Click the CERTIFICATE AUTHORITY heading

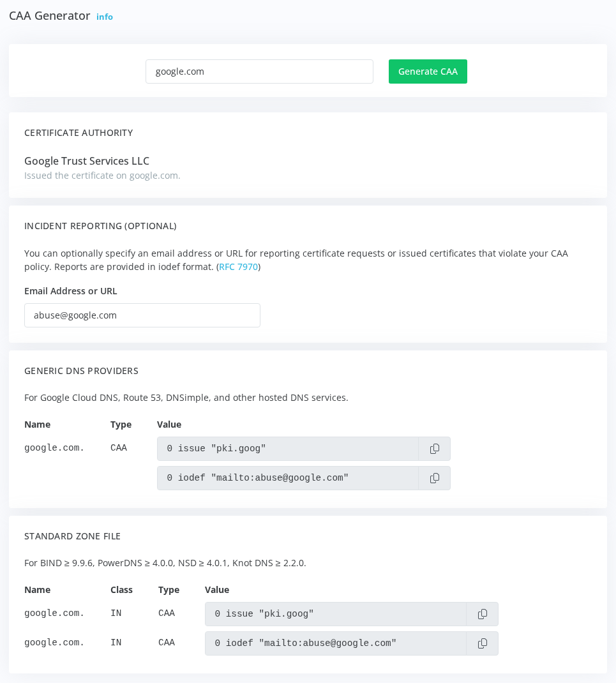(x=79, y=133)
